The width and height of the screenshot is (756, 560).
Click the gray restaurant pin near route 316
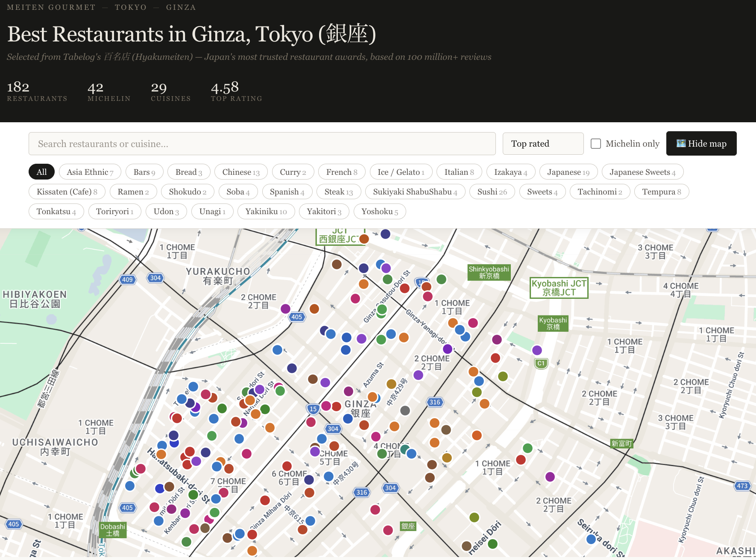(x=405, y=410)
